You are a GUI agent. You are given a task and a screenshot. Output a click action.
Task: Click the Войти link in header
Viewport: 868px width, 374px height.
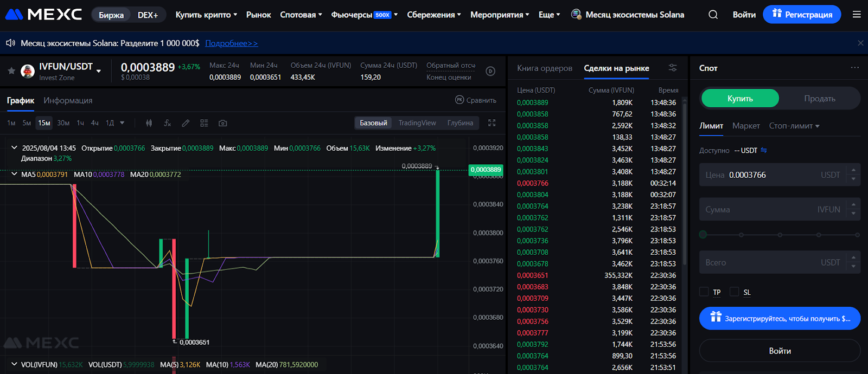tap(744, 15)
